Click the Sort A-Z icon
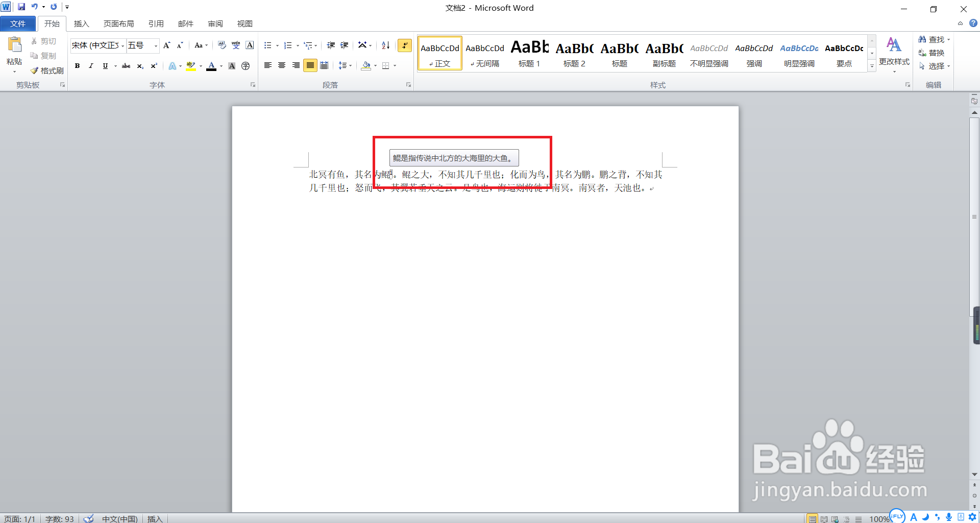 click(x=386, y=45)
